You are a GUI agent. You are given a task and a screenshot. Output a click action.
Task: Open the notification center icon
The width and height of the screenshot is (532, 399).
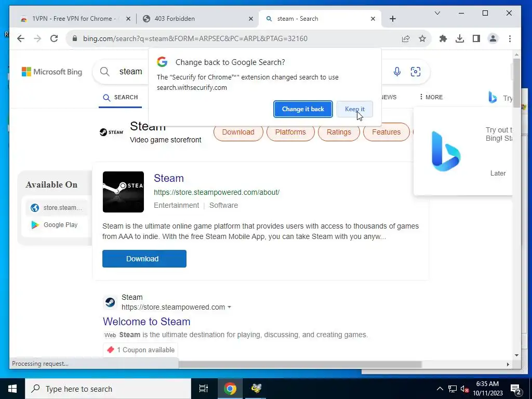[x=516, y=389]
